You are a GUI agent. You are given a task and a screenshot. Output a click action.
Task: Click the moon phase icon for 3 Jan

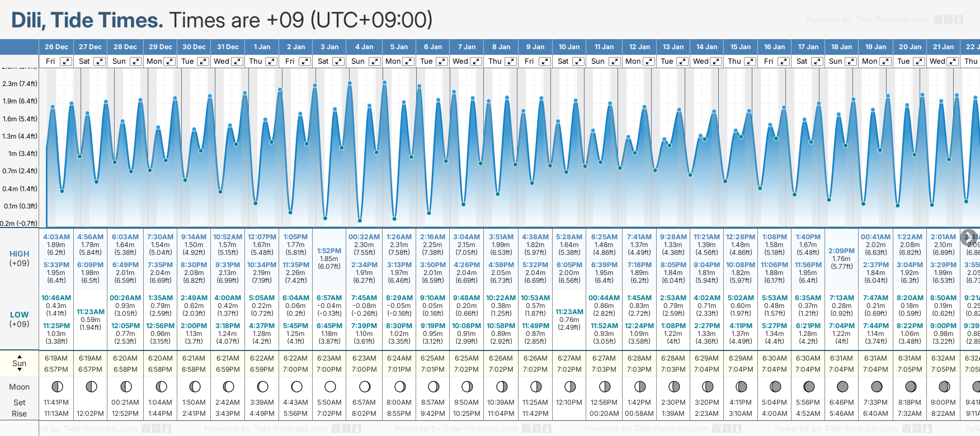(330, 386)
